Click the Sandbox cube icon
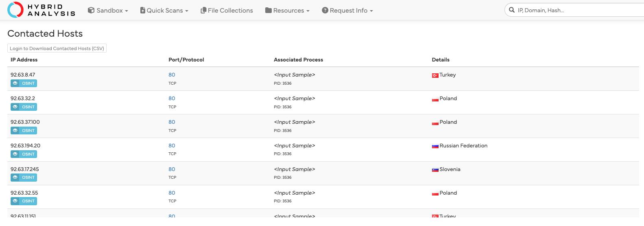Screen dimensions: 644x226 click(91, 10)
